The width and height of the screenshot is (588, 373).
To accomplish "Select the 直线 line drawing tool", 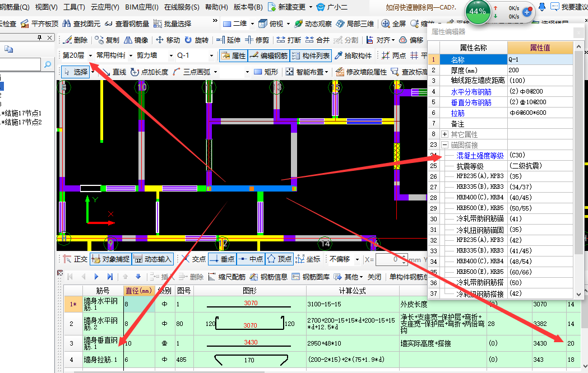I will click(x=114, y=72).
